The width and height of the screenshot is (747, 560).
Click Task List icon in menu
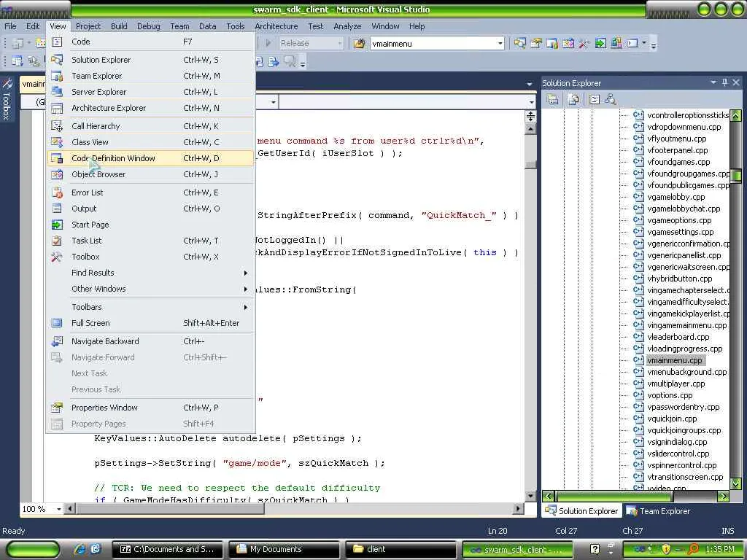click(57, 241)
